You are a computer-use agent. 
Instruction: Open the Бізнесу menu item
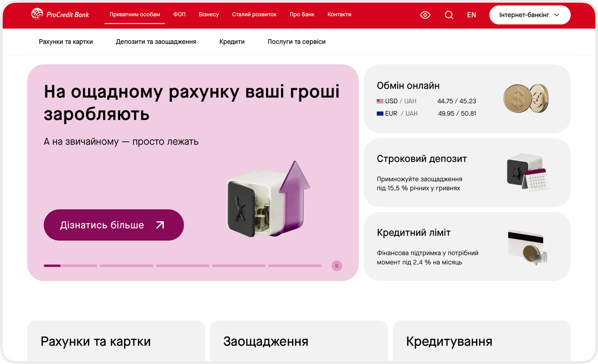pos(209,14)
